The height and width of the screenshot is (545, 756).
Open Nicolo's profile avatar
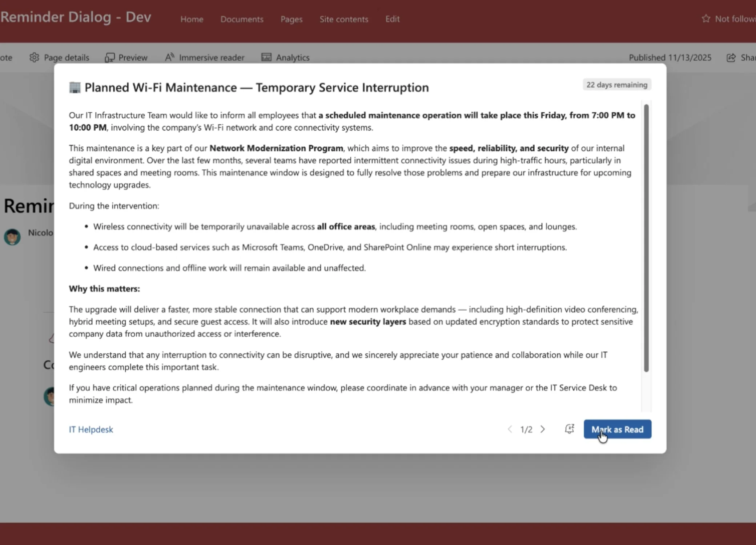coord(12,237)
